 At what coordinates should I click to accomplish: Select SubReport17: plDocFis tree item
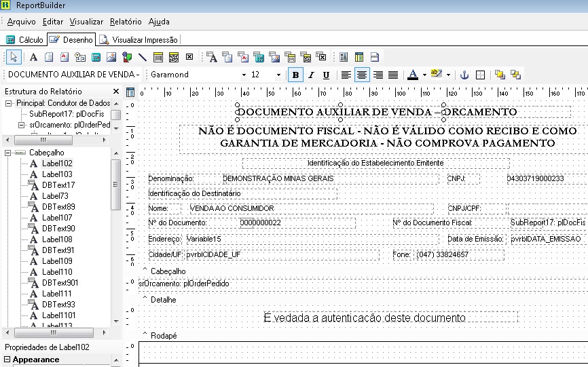[x=67, y=114]
